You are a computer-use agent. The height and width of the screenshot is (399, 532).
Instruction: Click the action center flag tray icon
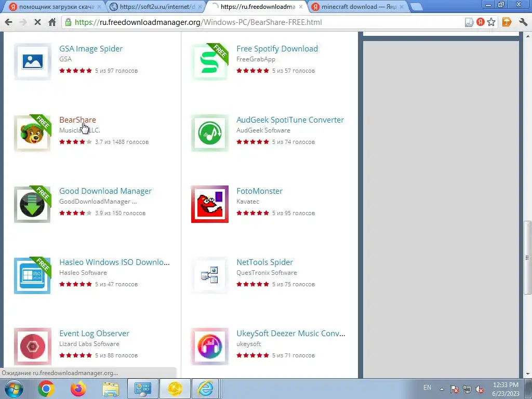(454, 390)
